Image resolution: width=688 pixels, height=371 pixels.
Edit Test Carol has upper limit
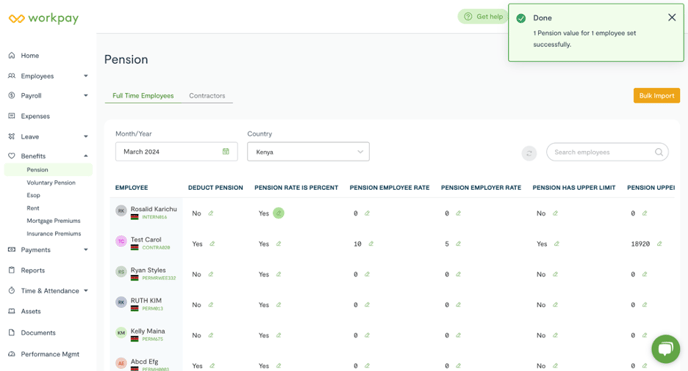coord(557,244)
